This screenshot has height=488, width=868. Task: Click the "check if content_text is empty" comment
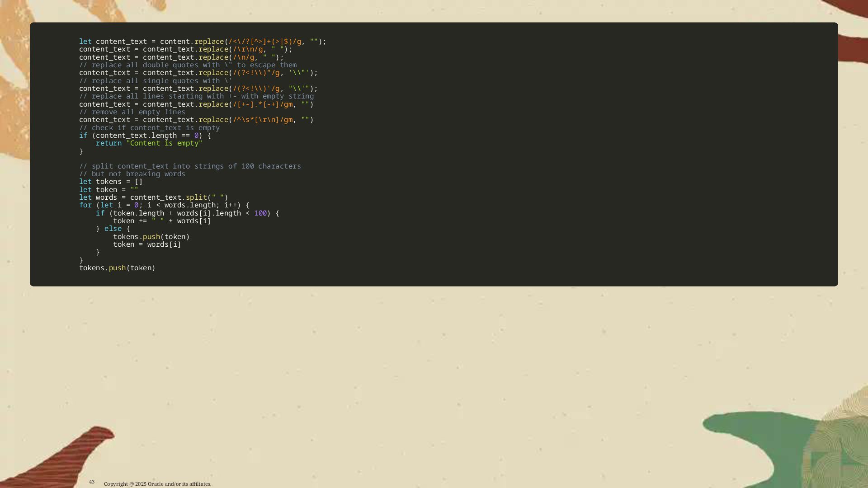(149, 128)
